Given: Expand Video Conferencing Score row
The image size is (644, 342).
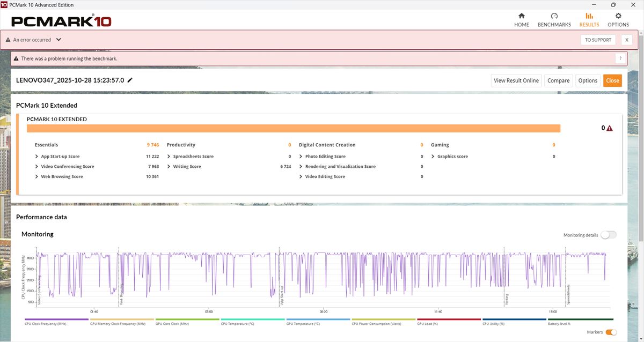Looking at the screenshot, I should 36,167.
